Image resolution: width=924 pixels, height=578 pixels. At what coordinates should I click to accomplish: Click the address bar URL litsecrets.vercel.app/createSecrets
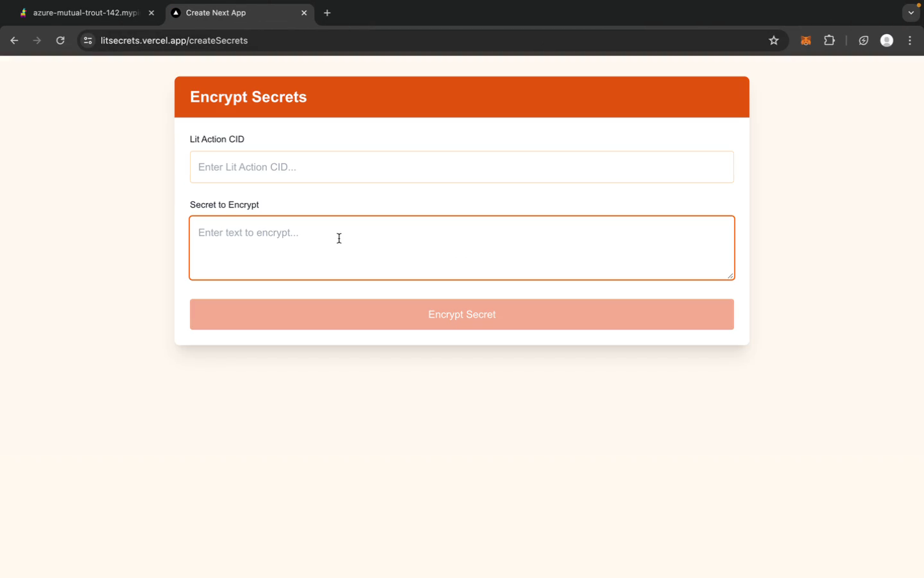coord(174,40)
